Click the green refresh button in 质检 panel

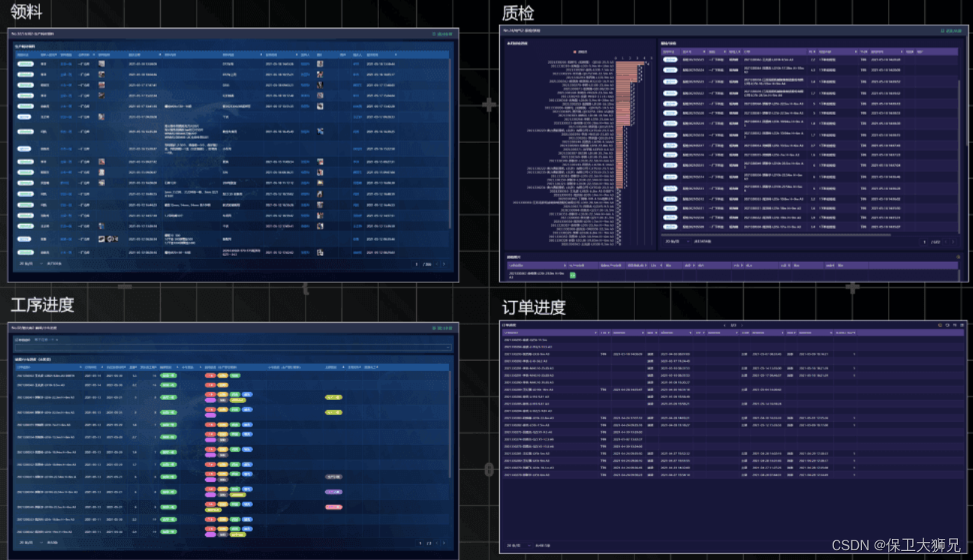click(951, 31)
